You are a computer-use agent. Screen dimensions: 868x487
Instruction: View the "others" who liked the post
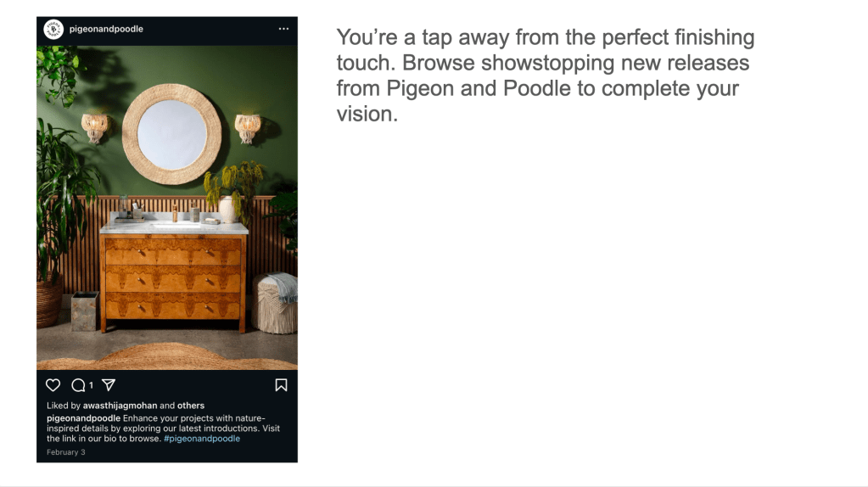point(191,406)
